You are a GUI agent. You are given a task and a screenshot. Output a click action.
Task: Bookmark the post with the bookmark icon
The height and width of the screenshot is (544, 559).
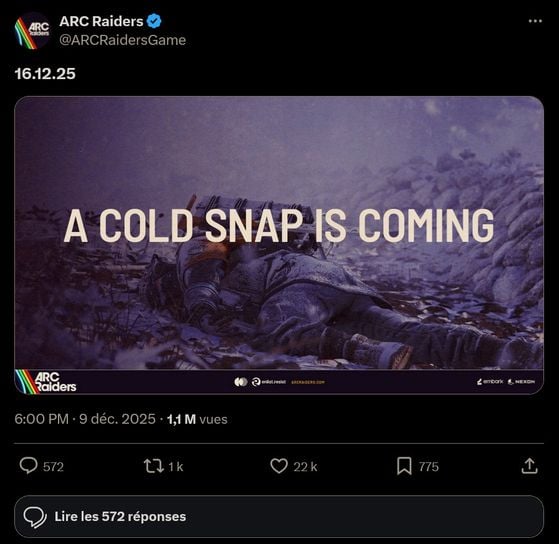[x=404, y=466]
